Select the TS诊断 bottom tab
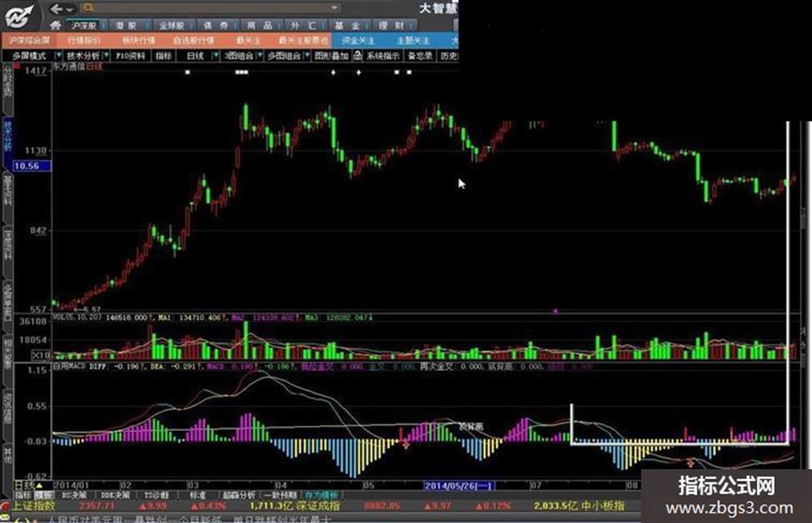This screenshot has width=812, height=523. pos(156,495)
